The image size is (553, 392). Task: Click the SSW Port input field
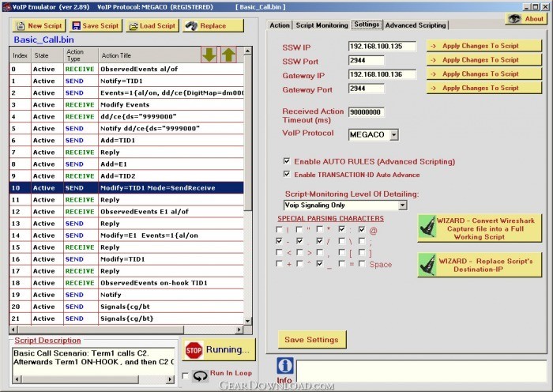(x=366, y=60)
